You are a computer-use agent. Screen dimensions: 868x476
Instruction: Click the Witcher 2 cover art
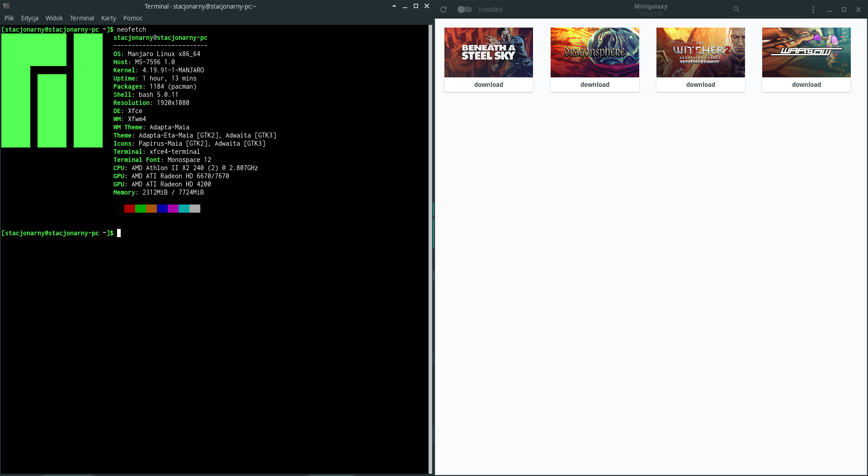[x=701, y=52]
